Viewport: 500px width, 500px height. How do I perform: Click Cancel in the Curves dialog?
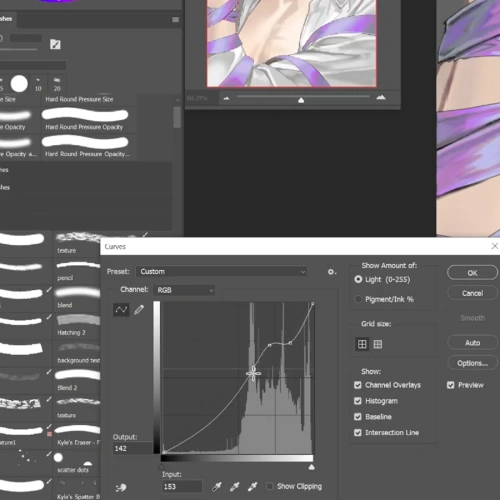(472, 293)
